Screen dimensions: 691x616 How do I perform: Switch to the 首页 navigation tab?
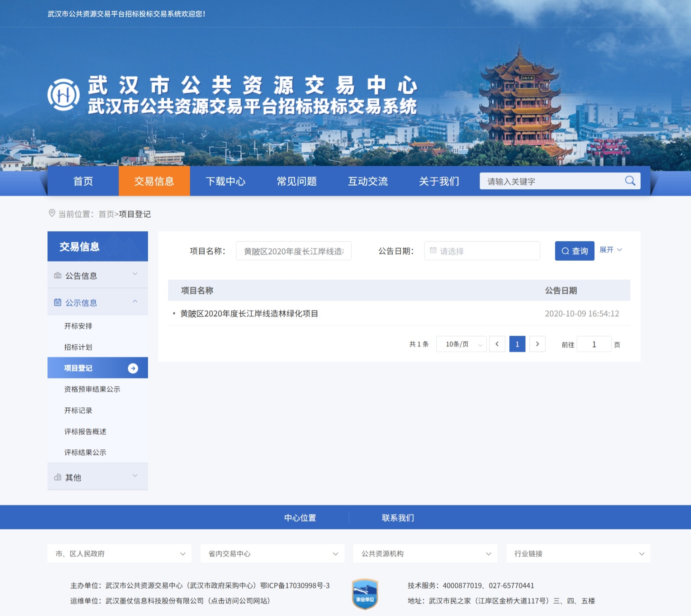[x=83, y=181]
